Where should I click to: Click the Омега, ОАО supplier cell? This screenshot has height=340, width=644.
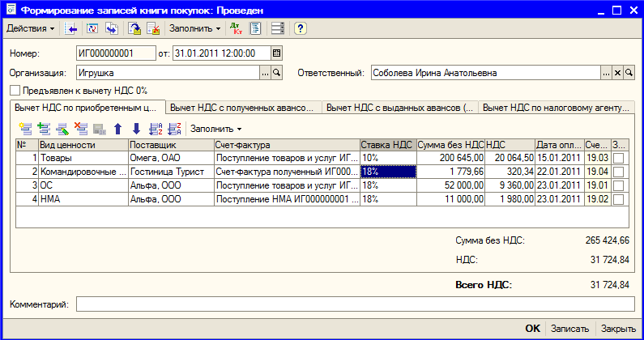click(x=171, y=158)
